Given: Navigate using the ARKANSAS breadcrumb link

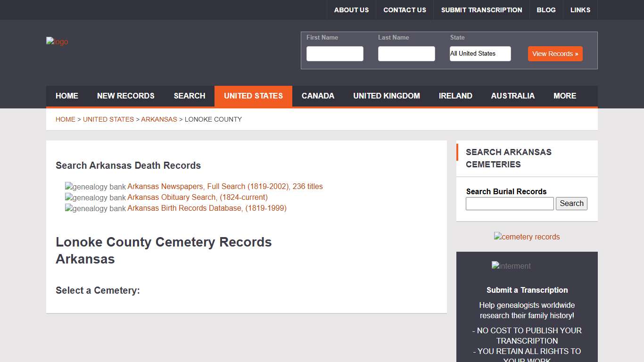Looking at the screenshot, I should click(159, 119).
